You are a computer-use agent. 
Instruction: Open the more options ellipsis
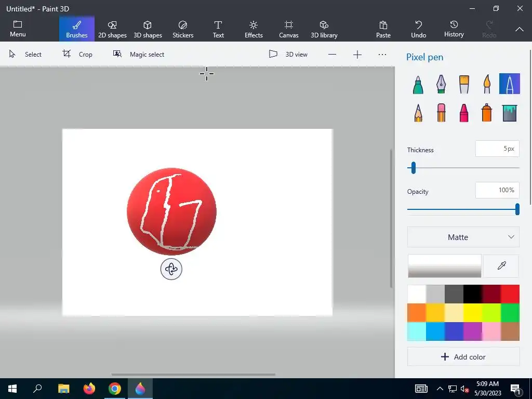(382, 55)
